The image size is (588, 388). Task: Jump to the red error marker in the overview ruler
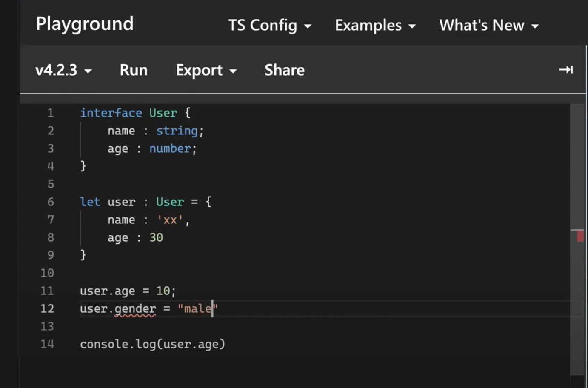coord(580,237)
